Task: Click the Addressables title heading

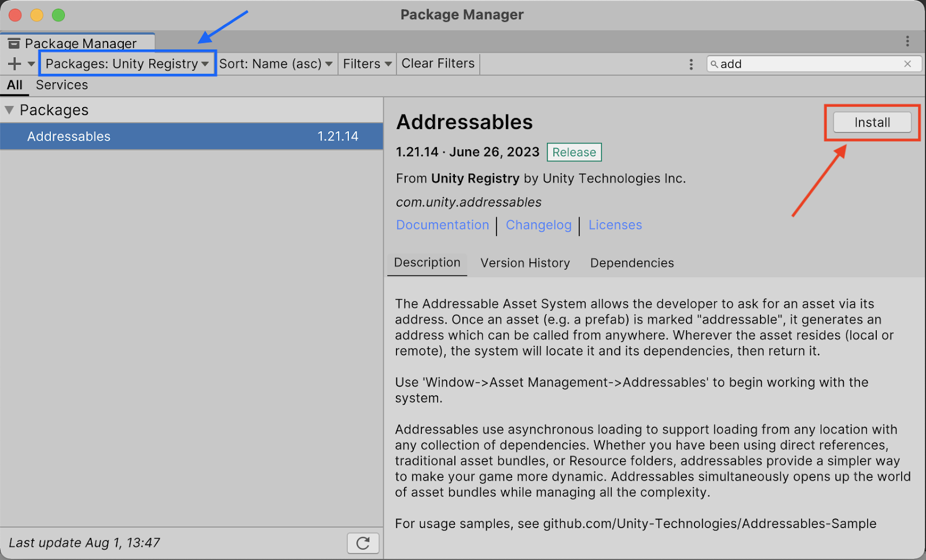Action: pyautogui.click(x=465, y=122)
